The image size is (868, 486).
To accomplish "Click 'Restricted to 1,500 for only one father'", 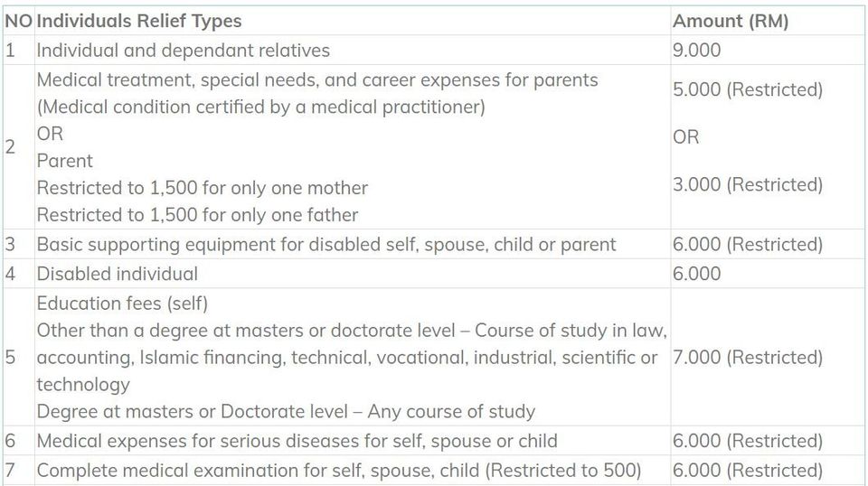I will click(197, 215).
